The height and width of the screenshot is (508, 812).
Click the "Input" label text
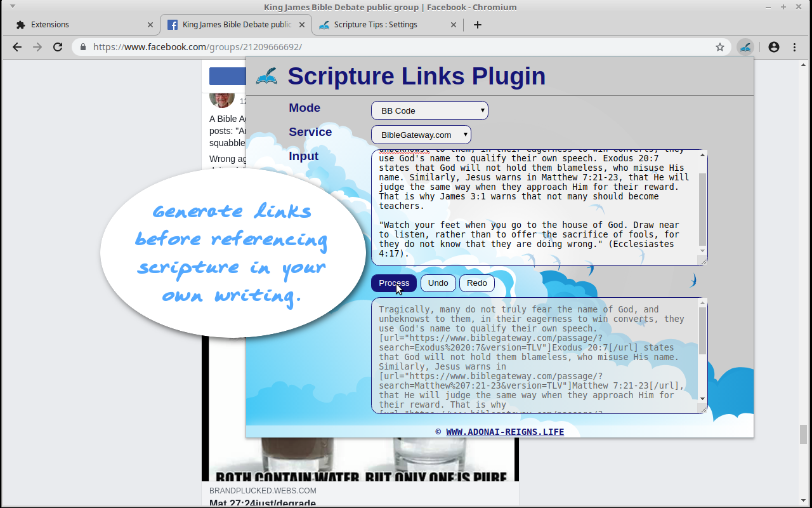point(304,156)
